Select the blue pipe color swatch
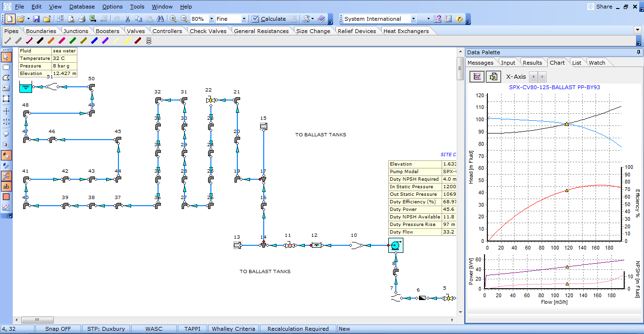 click(x=94, y=41)
